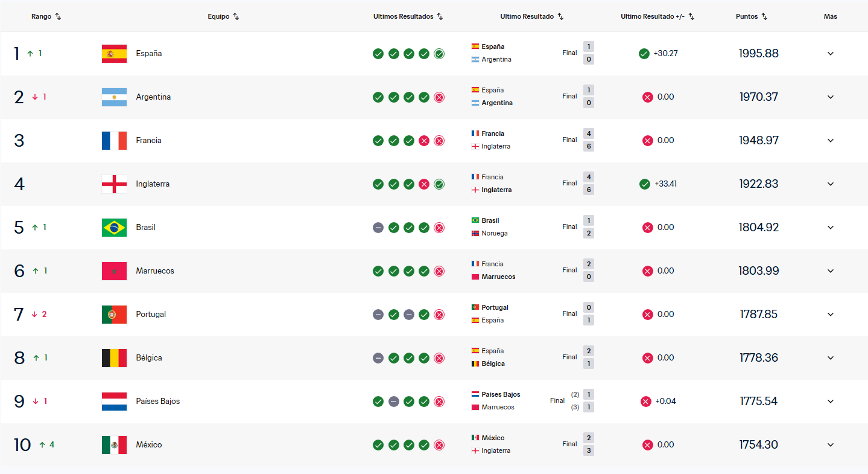Click the Marruecos flag icon
868x474 pixels.
pyautogui.click(x=114, y=271)
